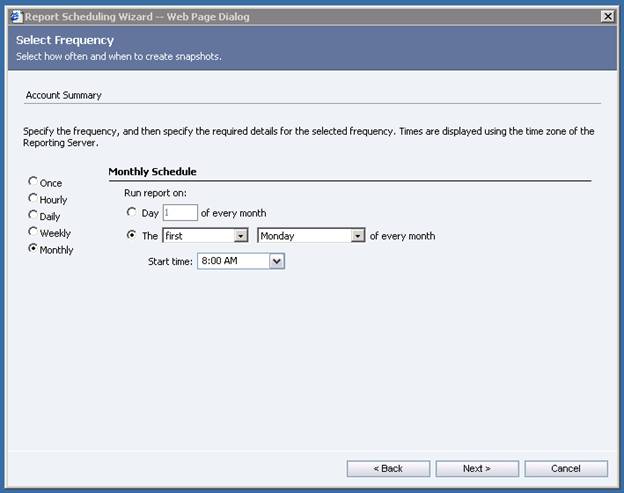
Task: Select the Monthly frequency radio button
Action: pos(33,249)
